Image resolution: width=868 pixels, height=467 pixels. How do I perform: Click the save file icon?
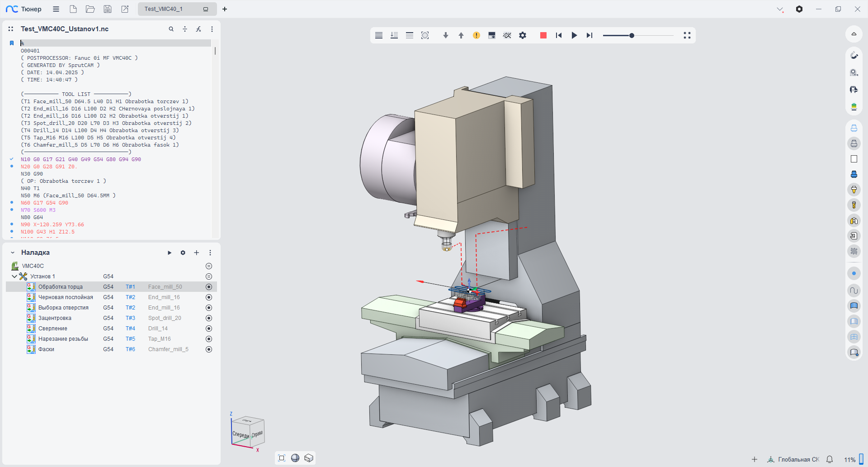[108, 9]
